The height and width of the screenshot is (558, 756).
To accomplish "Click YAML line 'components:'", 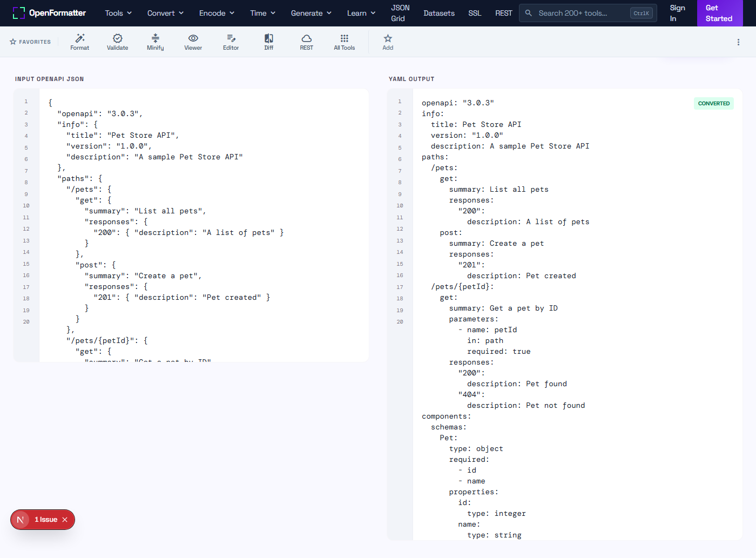I will pyautogui.click(x=447, y=416).
